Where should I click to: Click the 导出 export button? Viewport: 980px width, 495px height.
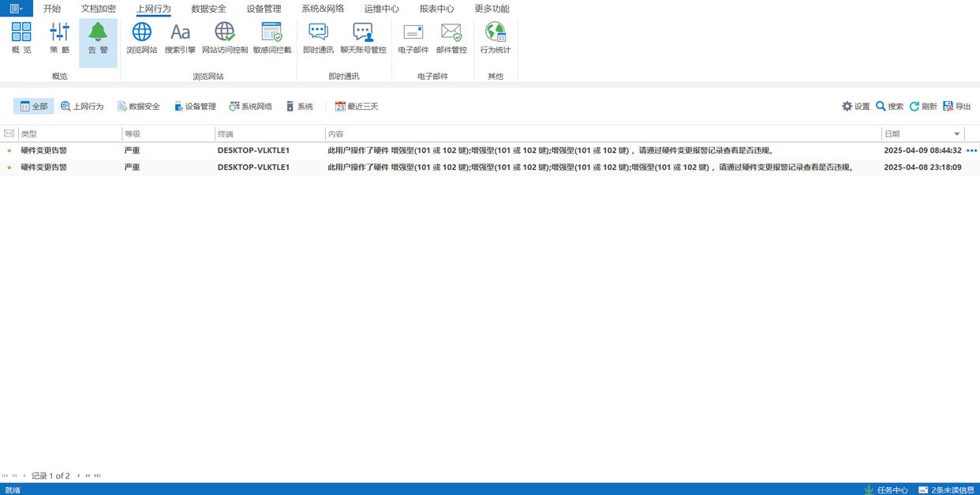pos(957,107)
